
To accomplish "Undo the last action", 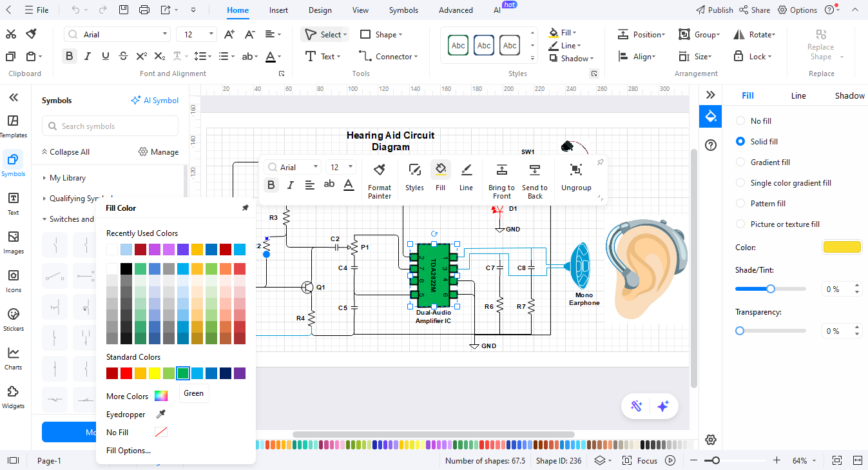I will coord(76,10).
